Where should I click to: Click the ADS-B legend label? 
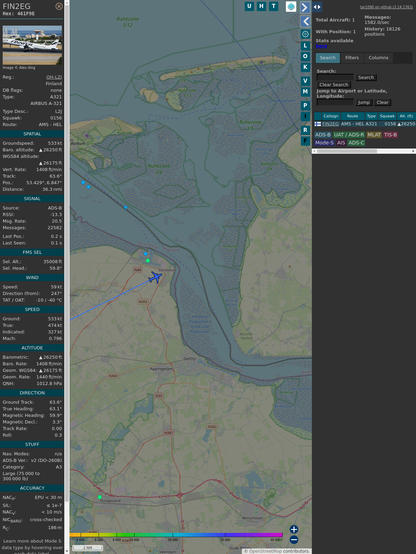click(323, 135)
